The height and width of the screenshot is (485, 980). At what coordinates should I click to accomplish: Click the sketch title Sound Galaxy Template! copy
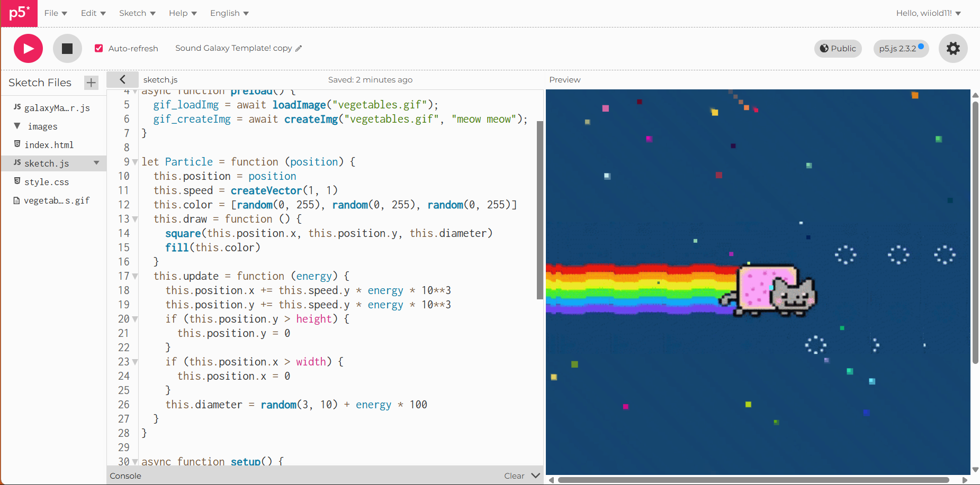point(233,48)
